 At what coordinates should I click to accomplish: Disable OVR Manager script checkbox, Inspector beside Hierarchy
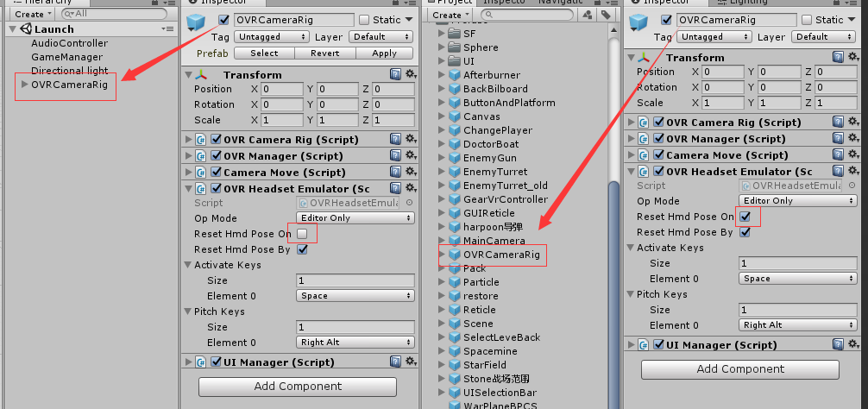[216, 155]
